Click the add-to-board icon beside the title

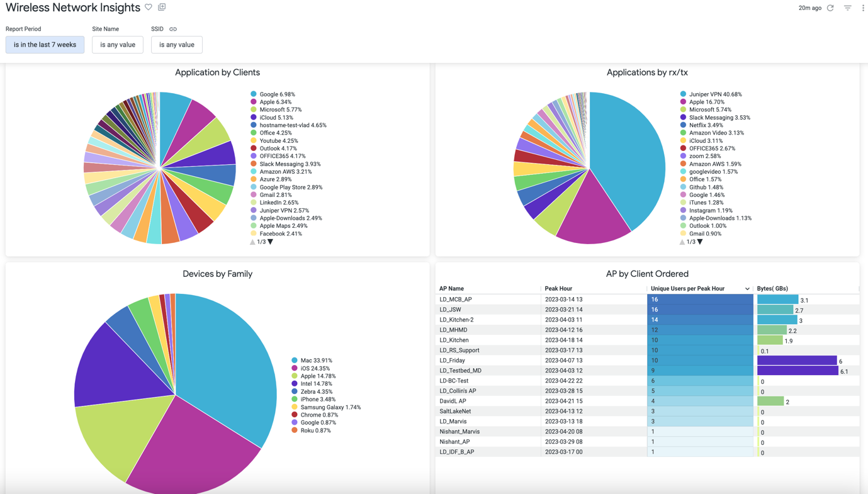(x=162, y=8)
